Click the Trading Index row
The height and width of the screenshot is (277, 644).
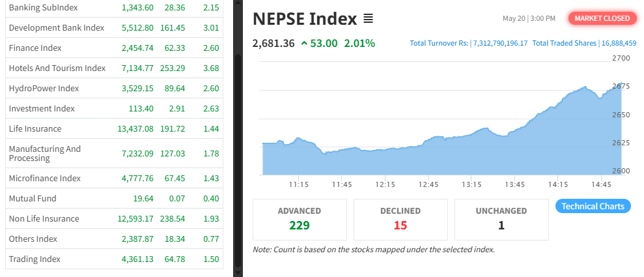[x=35, y=259]
